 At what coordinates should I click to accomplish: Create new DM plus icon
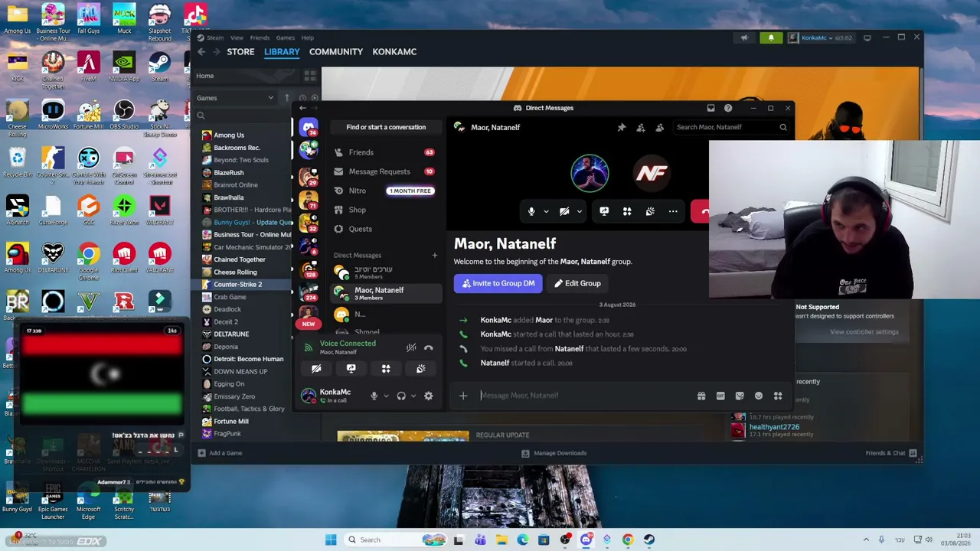point(435,255)
